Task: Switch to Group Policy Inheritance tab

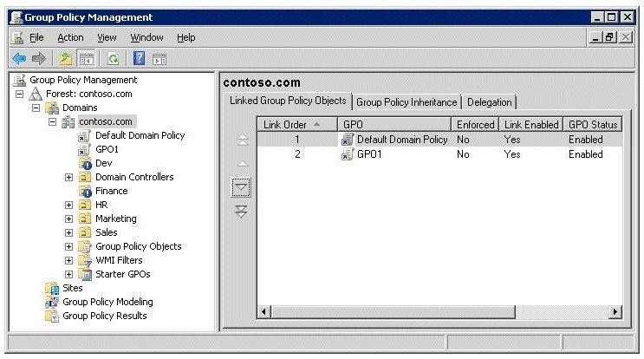Action: pos(407,102)
